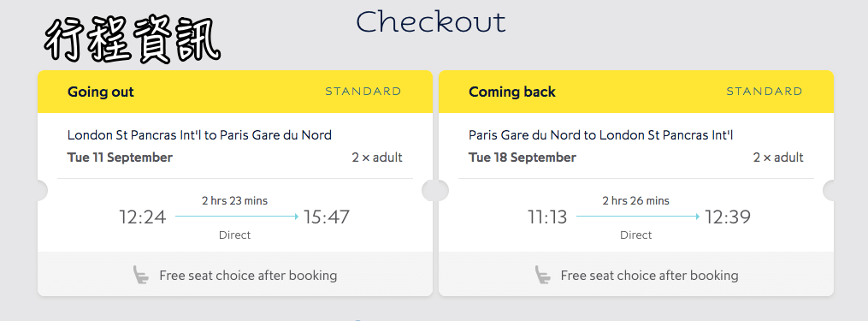Select the Going out card header
This screenshot has width=868, height=321.
[234, 92]
